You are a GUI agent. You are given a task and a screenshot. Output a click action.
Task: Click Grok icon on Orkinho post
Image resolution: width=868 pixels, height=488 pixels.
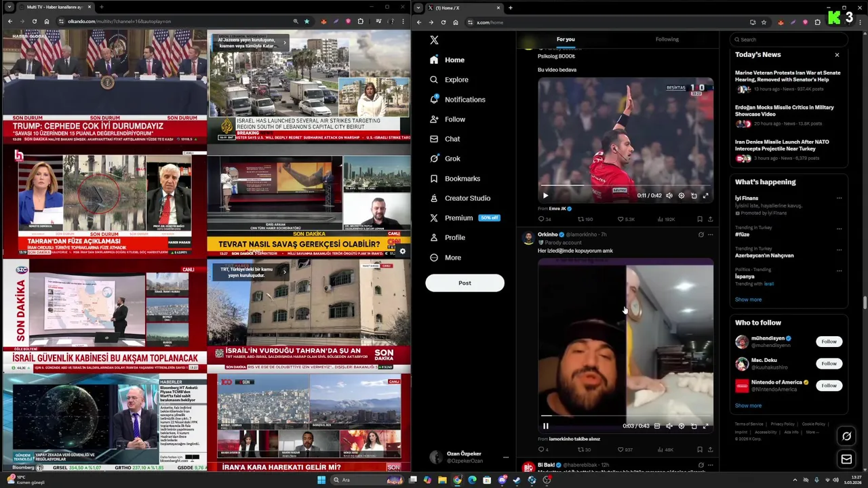coord(701,235)
